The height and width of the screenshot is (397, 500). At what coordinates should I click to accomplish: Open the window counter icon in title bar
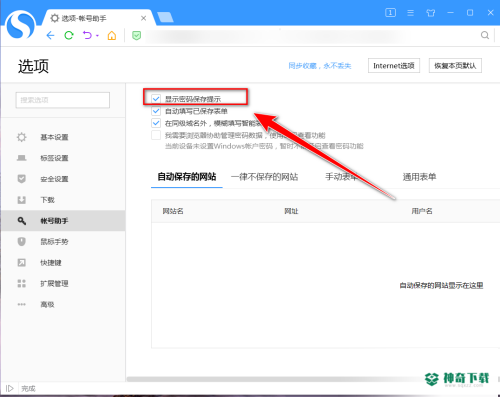390,13
